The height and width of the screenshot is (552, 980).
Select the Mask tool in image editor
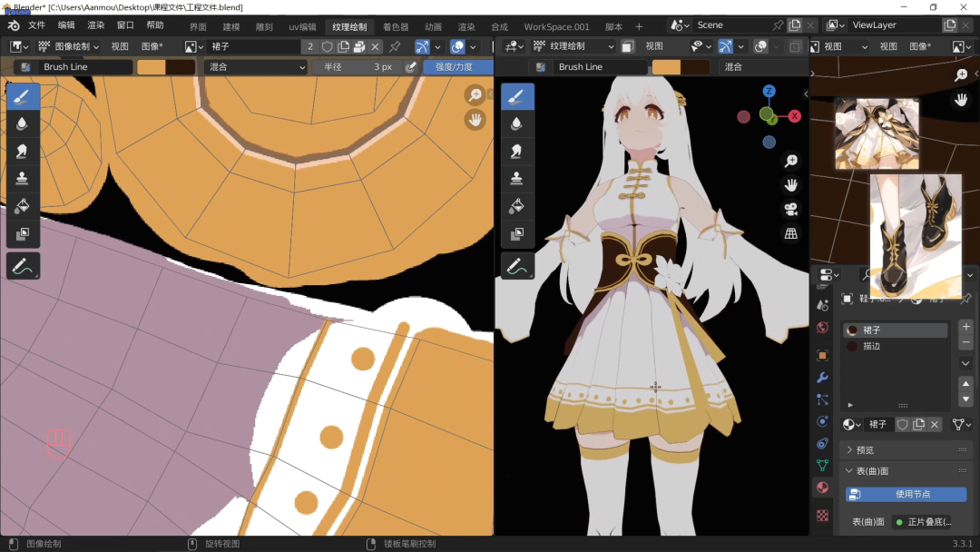(x=23, y=234)
